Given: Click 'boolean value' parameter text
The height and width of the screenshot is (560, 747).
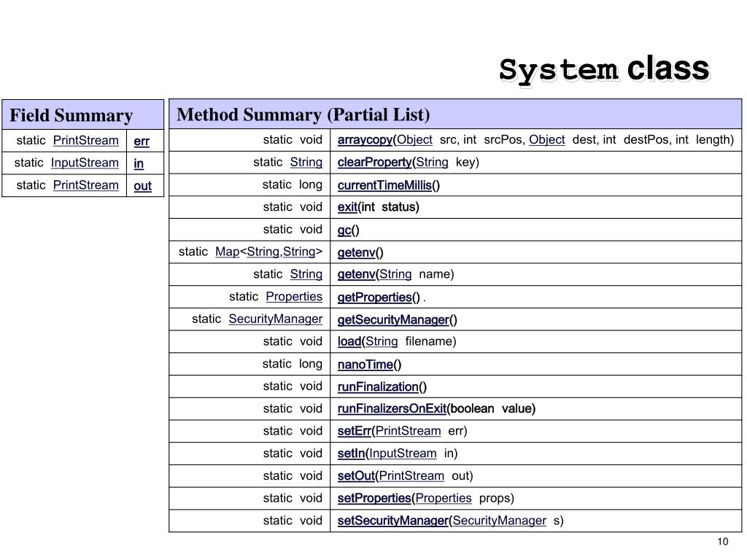Looking at the screenshot, I should [492, 408].
